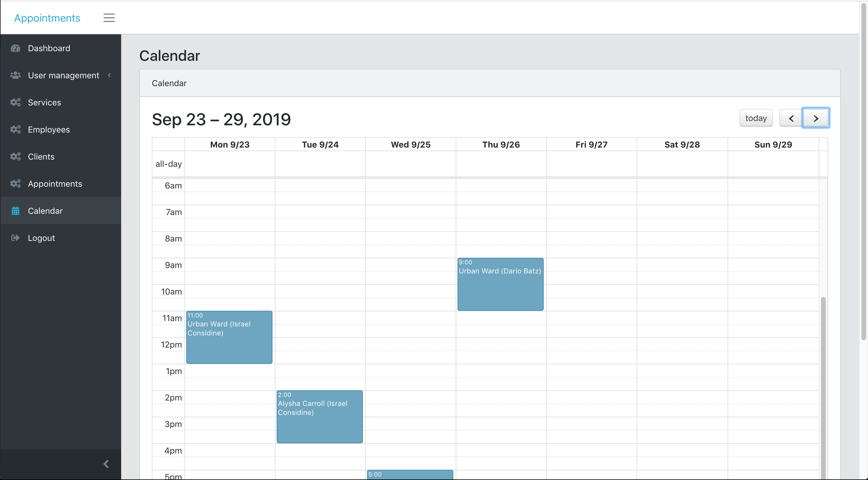The height and width of the screenshot is (480, 868).
Task: Click the Services gear icon
Action: coord(16,102)
